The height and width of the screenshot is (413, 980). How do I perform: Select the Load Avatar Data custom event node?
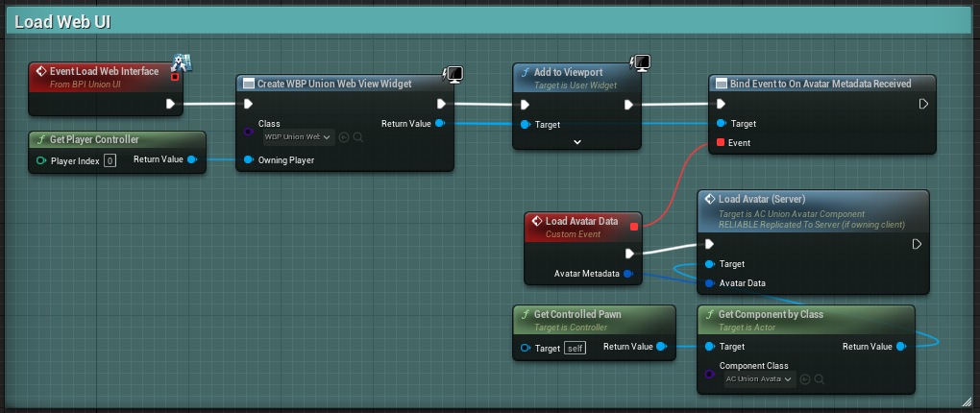[x=582, y=227]
